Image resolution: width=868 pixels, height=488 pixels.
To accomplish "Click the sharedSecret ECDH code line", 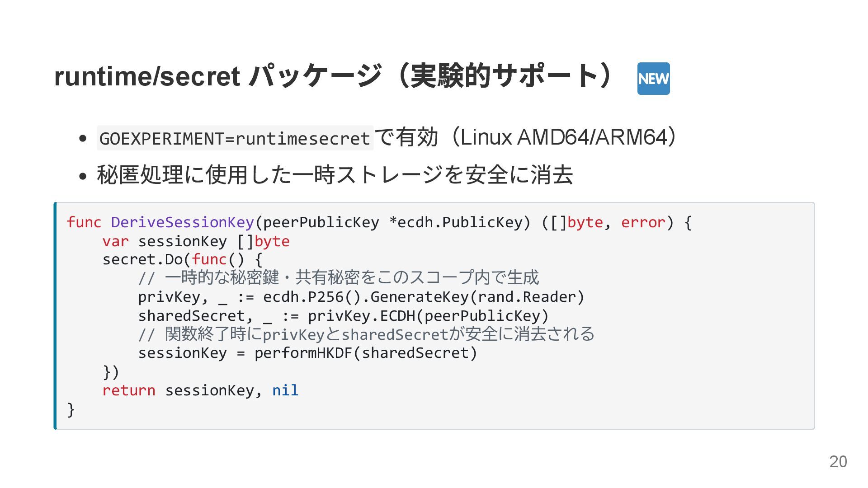I will pyautogui.click(x=343, y=316).
